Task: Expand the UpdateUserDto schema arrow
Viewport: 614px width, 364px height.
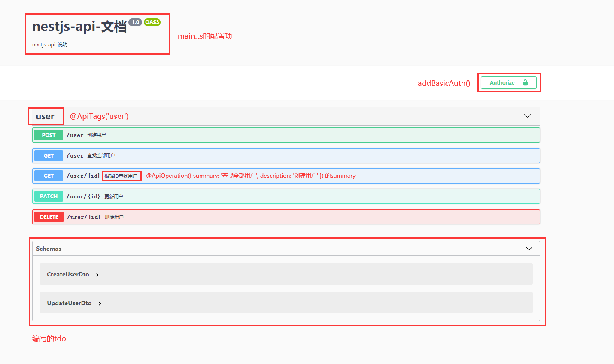Action: (100, 303)
